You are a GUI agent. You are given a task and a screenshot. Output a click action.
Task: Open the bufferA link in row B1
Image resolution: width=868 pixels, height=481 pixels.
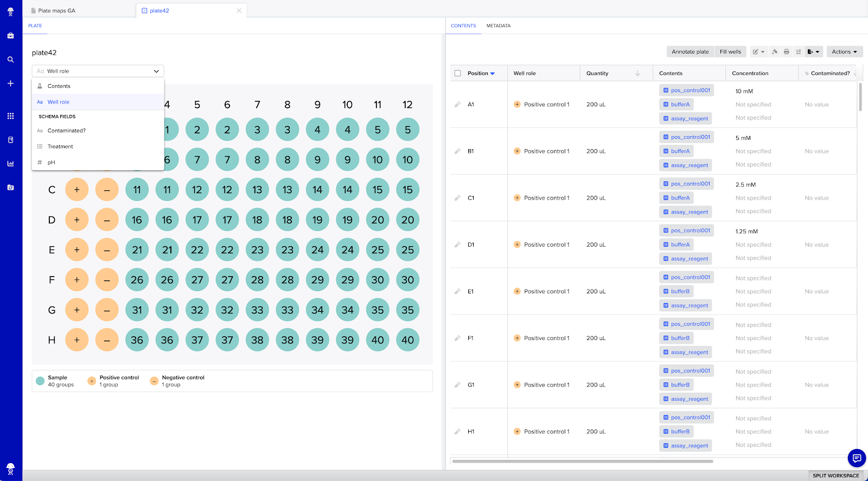coord(676,151)
